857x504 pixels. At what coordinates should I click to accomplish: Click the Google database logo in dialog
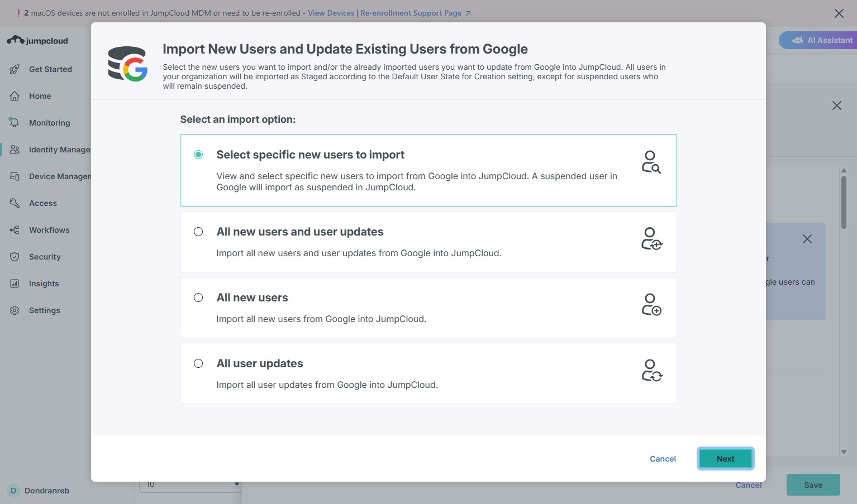click(x=127, y=64)
